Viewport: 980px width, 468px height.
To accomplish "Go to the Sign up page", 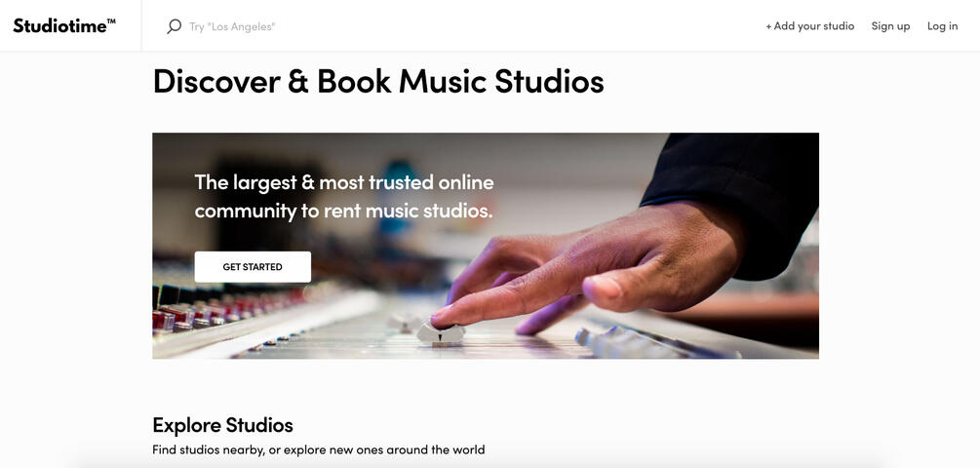I will (890, 26).
